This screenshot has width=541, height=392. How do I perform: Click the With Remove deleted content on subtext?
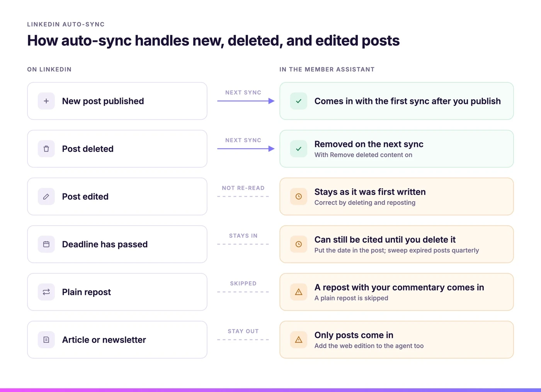pos(363,155)
